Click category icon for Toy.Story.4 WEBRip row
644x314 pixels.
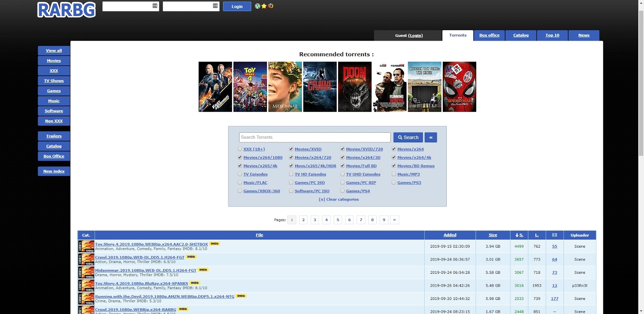tap(86, 246)
